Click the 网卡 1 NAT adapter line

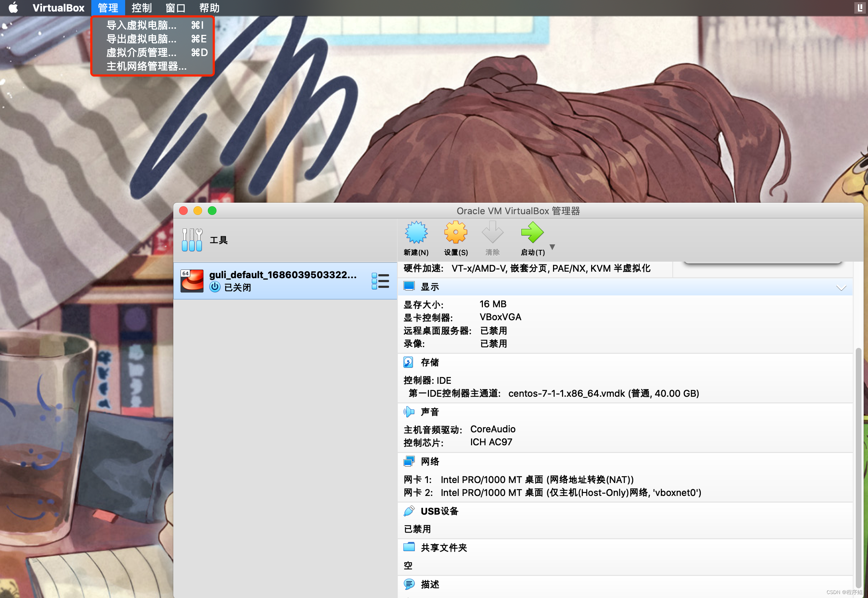[x=519, y=480]
